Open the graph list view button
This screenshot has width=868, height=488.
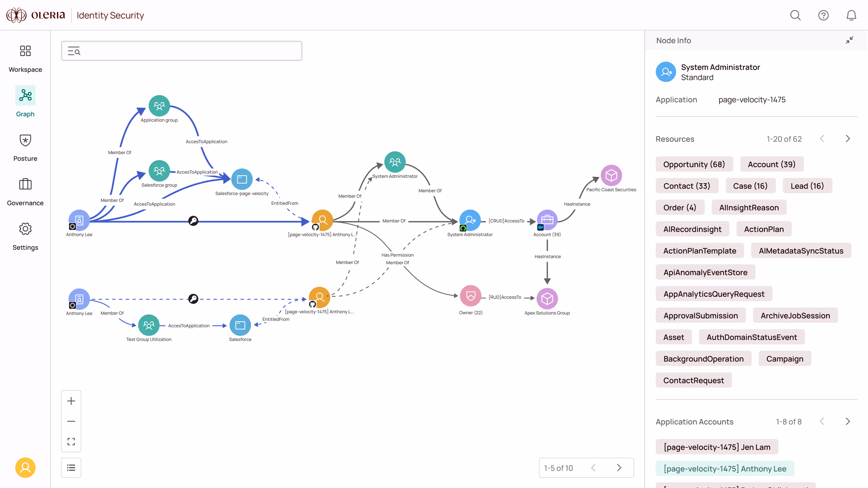[71, 467]
